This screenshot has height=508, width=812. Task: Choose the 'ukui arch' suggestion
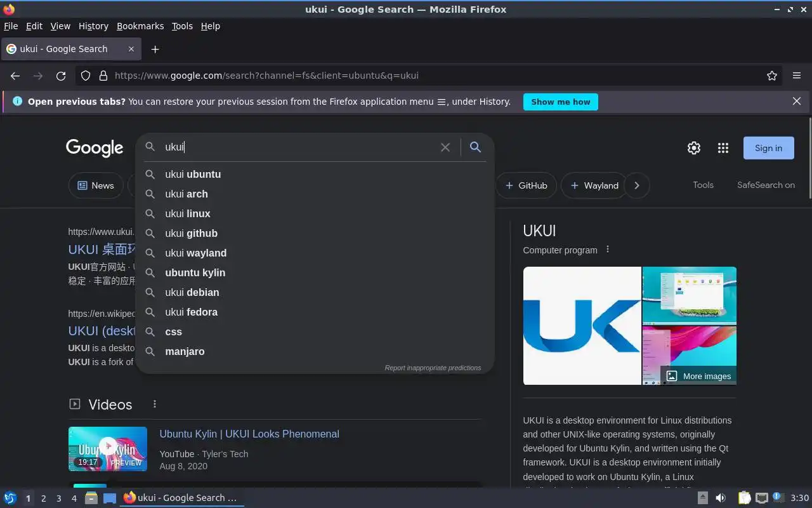pyautogui.click(x=315, y=194)
